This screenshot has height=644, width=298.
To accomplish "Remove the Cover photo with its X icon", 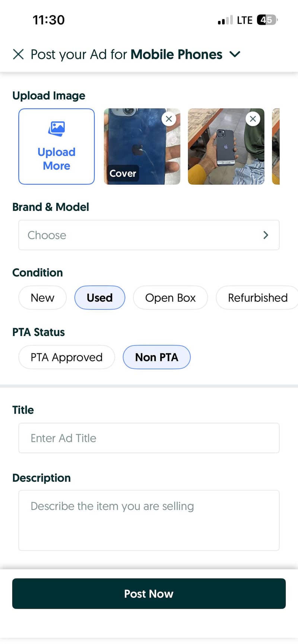I will (x=169, y=119).
